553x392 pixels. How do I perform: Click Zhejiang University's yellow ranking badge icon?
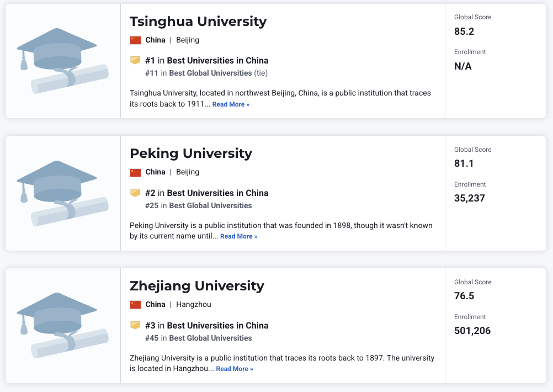[x=135, y=325]
